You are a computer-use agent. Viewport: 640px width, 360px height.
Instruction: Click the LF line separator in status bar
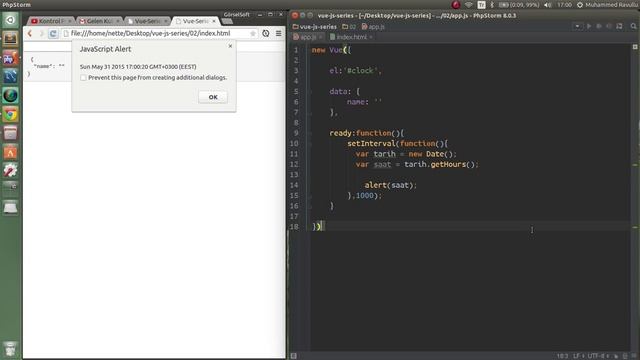click(x=579, y=356)
